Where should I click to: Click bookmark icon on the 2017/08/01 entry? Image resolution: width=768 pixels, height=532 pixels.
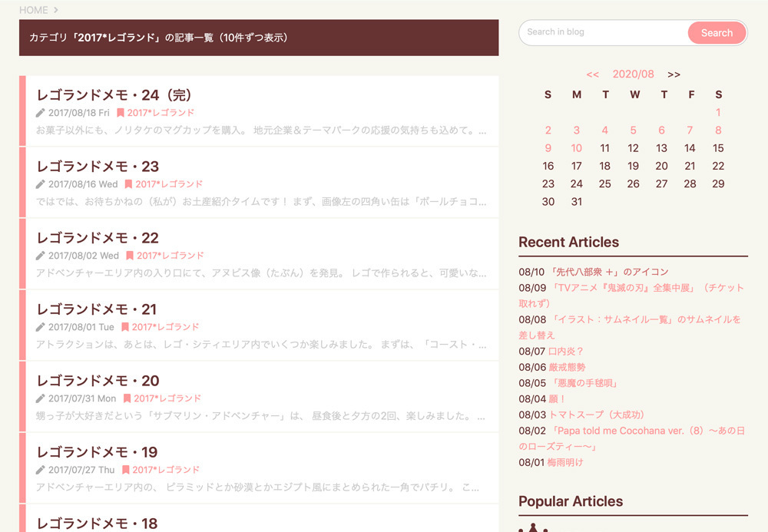(x=125, y=328)
